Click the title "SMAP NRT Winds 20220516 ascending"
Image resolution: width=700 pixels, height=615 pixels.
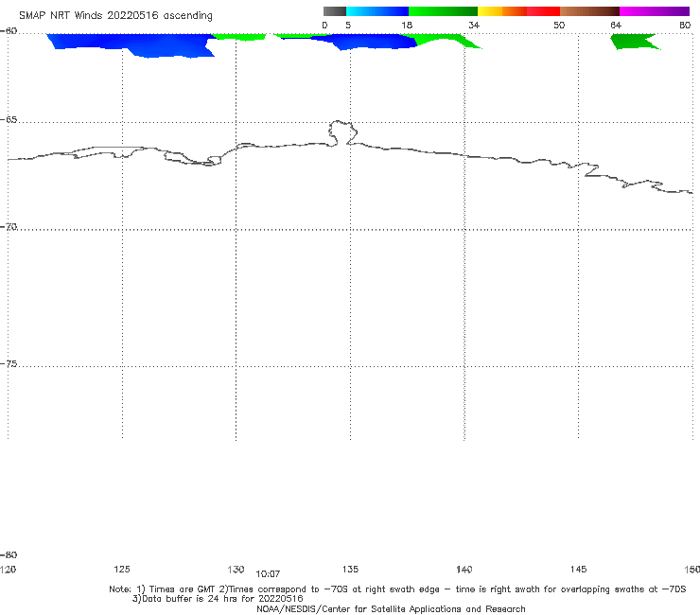pyautogui.click(x=115, y=16)
